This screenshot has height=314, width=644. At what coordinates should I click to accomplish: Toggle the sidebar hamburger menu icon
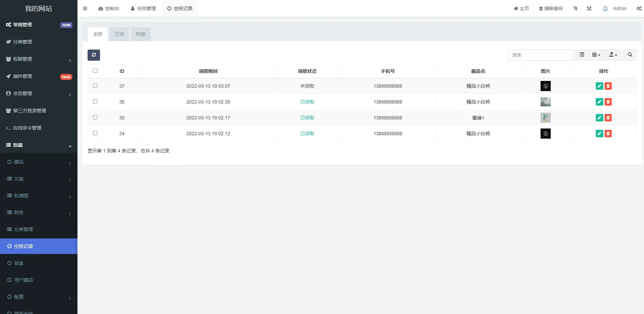pos(85,8)
